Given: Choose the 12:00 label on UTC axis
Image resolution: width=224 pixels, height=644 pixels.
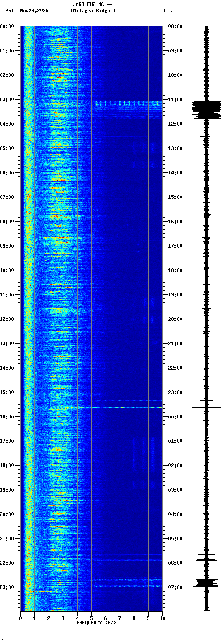Looking at the screenshot, I should pos(175,124).
